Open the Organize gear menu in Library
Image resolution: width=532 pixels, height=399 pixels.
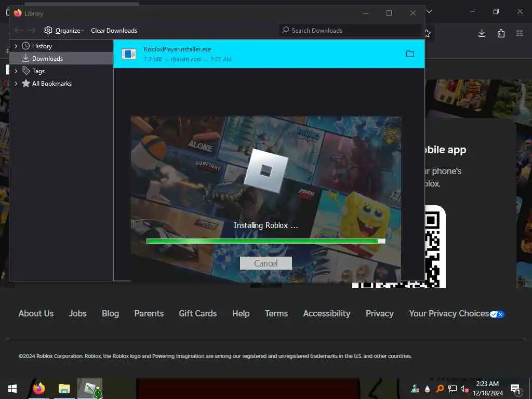point(64,31)
